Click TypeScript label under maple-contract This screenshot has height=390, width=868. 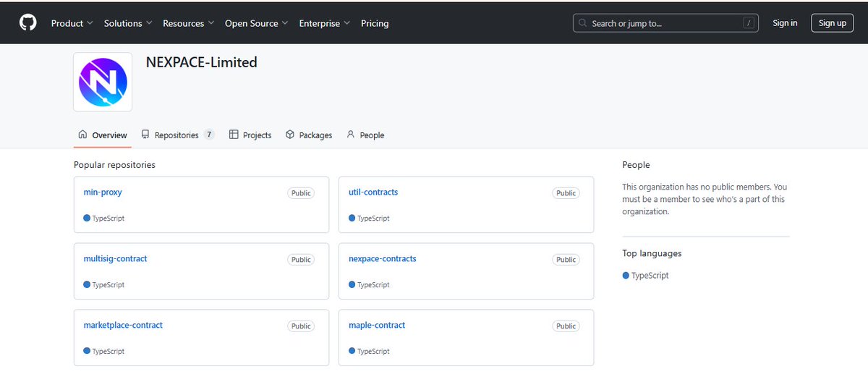tap(373, 352)
